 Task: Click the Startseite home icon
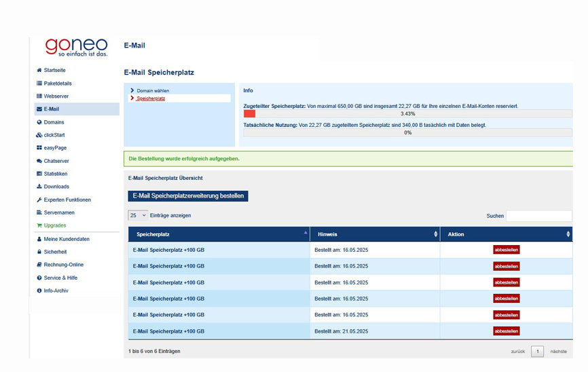[x=39, y=70]
